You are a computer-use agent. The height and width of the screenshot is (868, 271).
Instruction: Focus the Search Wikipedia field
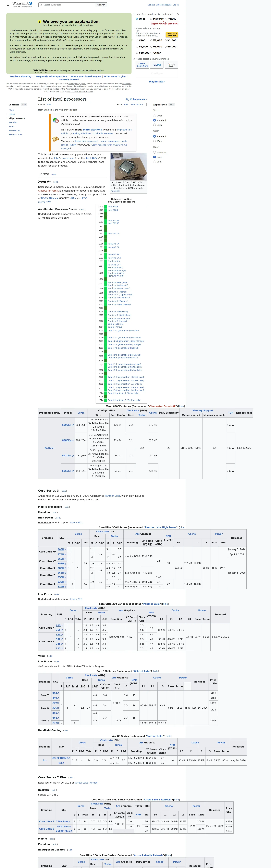point(67,5)
